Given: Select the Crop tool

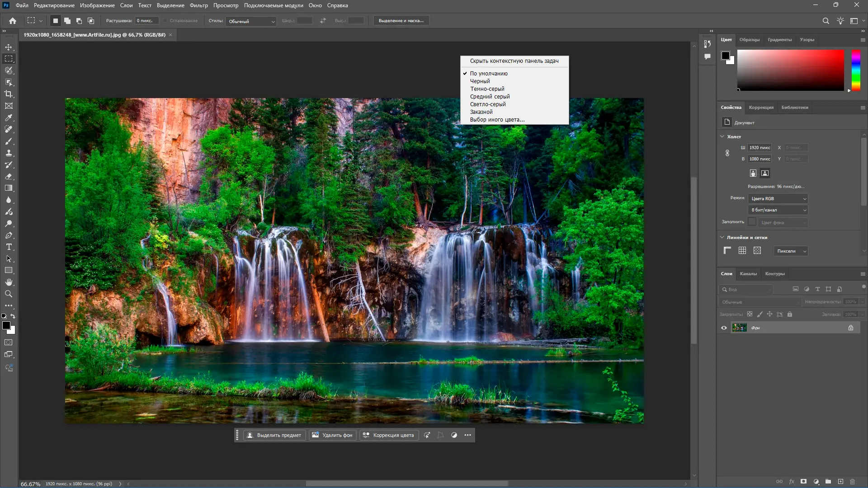Looking at the screenshot, I should click(x=9, y=94).
